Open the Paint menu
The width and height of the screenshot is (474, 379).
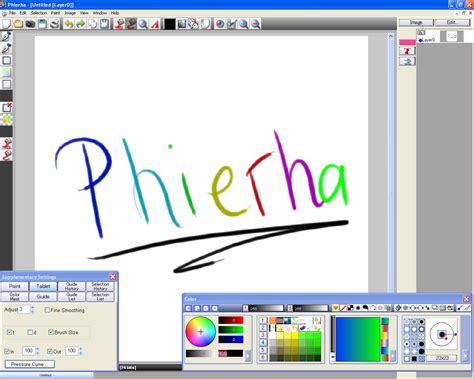[55, 13]
